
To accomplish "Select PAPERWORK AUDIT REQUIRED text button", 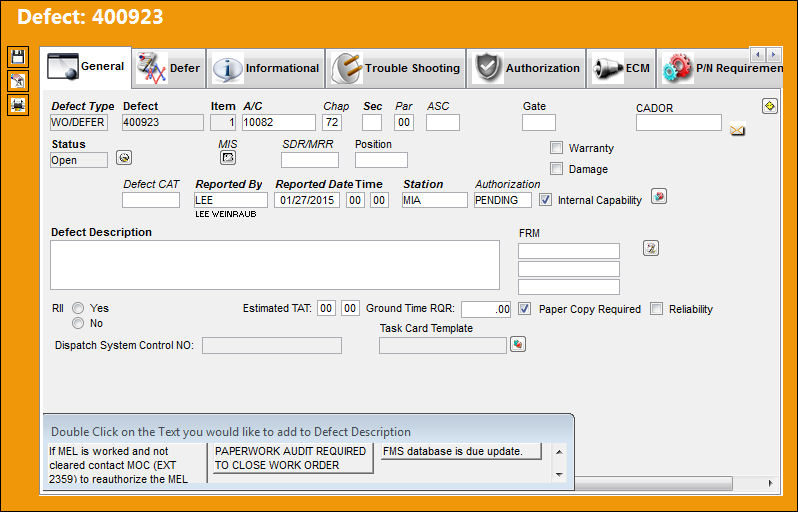I will [290, 458].
